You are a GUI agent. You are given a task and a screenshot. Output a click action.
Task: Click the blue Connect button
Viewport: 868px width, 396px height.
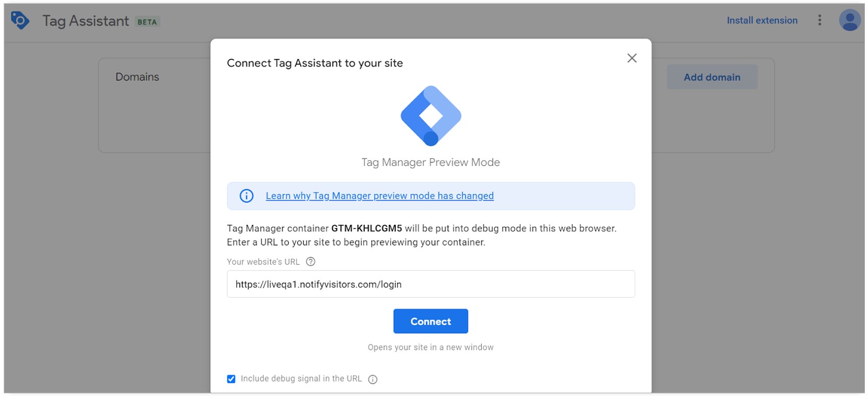pos(431,321)
